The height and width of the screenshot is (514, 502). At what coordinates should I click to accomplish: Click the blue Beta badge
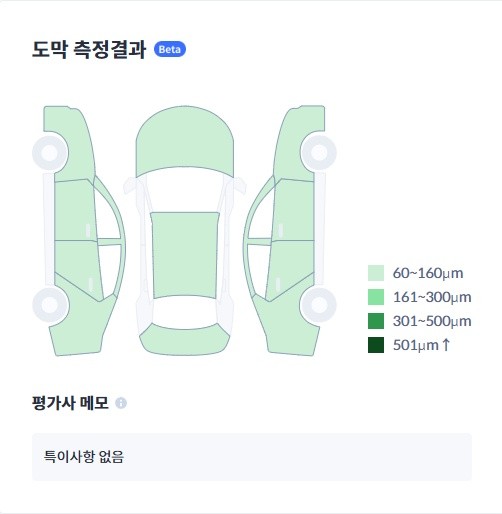point(170,49)
